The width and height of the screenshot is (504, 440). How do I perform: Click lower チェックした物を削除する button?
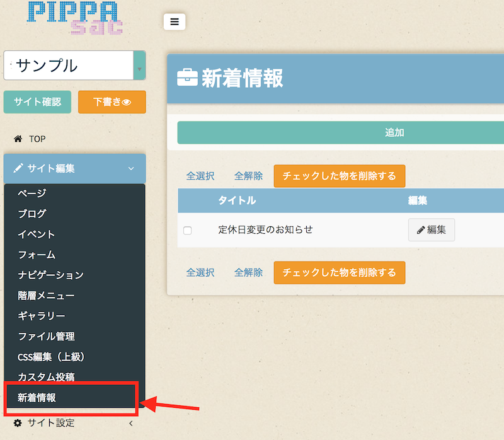pyautogui.click(x=340, y=272)
